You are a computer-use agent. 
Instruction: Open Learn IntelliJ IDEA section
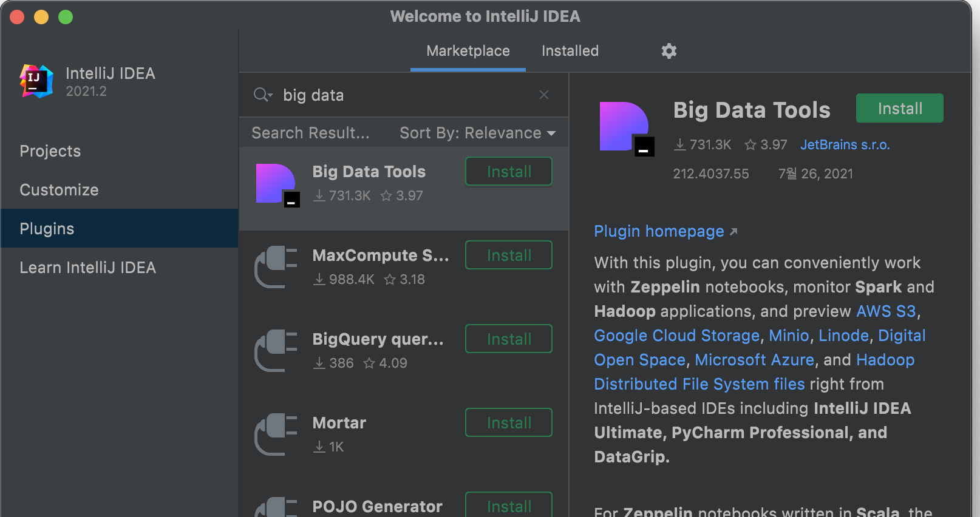click(x=120, y=268)
